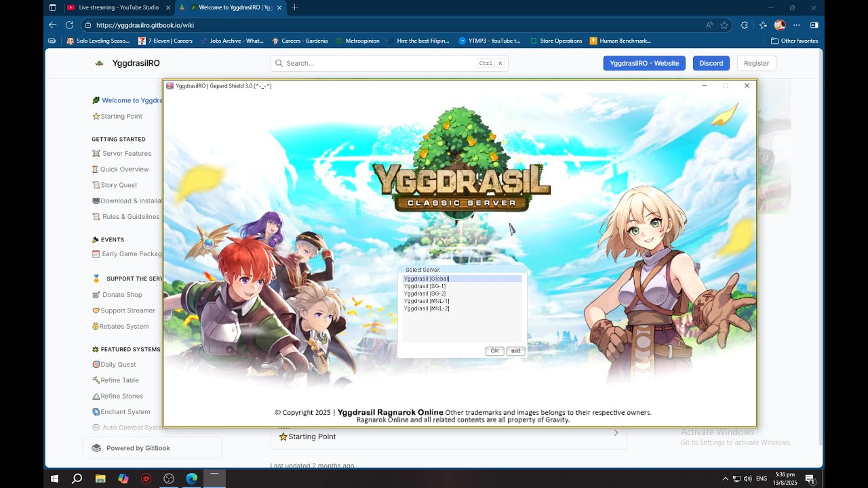Toggle browser sidebar icon at far right
Image resolution: width=868 pixels, height=488 pixels.
tap(814, 25)
